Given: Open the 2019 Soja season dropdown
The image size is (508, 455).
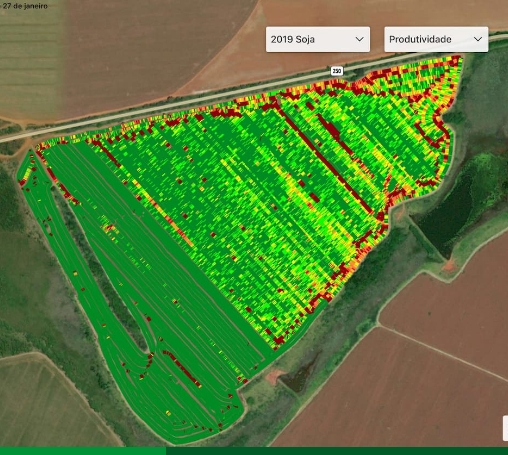Looking at the screenshot, I should pos(318,39).
